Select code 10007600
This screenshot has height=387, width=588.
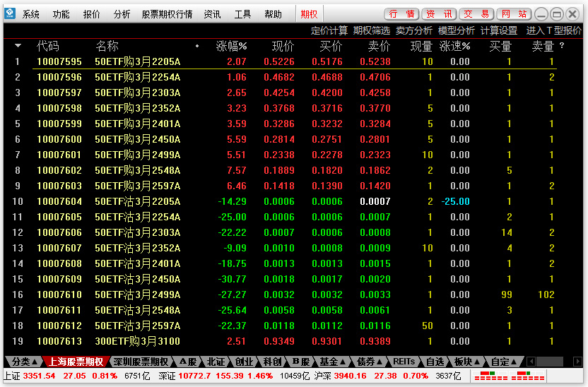(x=59, y=139)
